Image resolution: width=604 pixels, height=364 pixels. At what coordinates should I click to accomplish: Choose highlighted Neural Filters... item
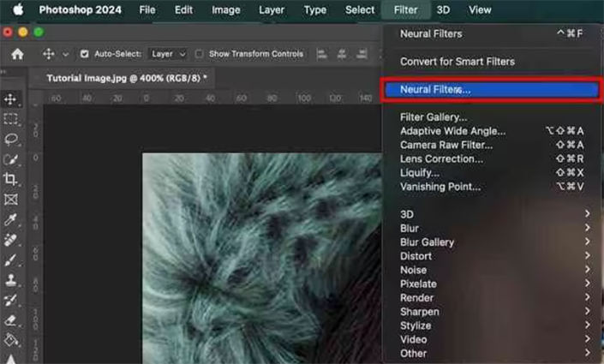coord(492,90)
